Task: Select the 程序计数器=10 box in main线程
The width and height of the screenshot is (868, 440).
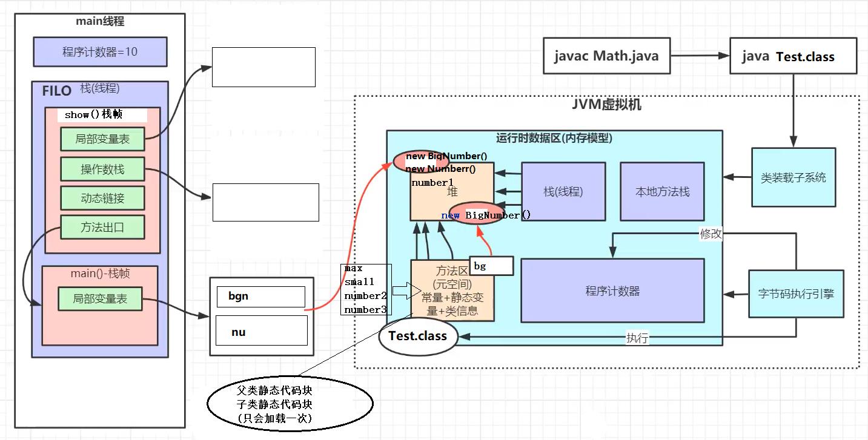Action: pos(100,52)
